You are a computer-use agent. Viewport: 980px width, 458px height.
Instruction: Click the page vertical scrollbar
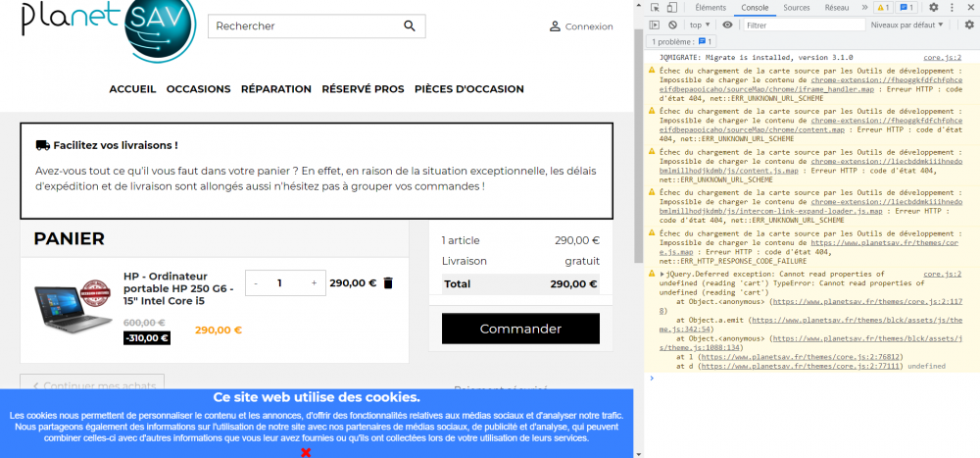click(x=638, y=147)
